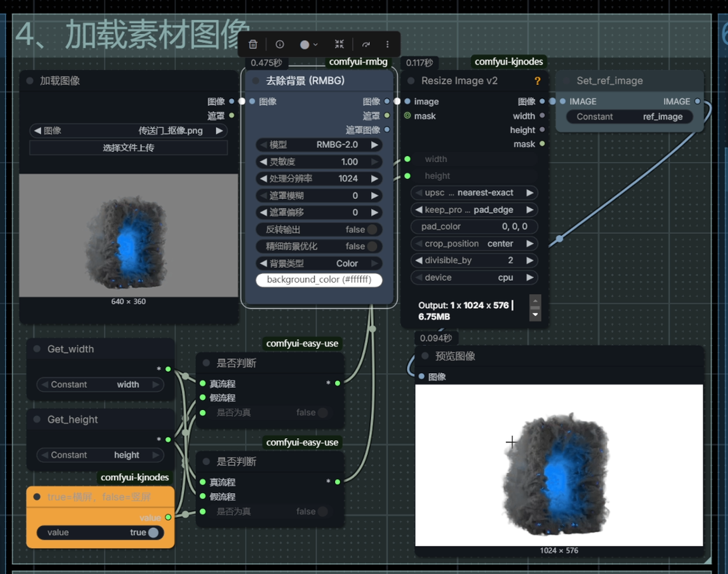Open node info from the toolbar
This screenshot has height=574, width=728.
[280, 45]
